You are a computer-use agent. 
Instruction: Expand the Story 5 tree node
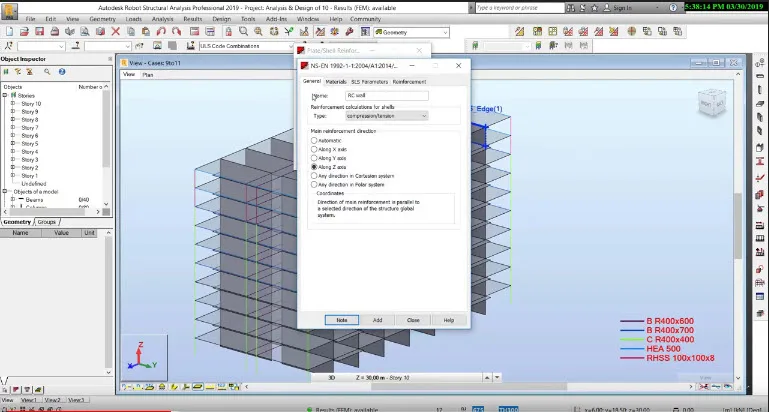point(13,144)
